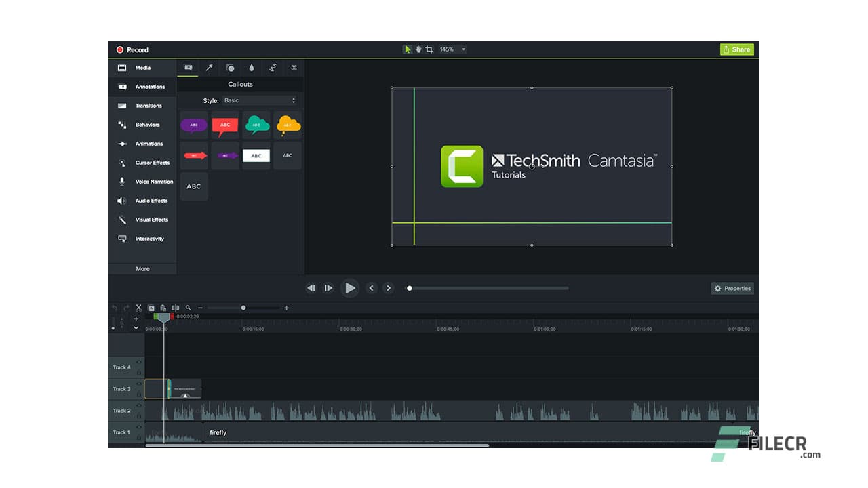Select the red ABC speech bubble callout
The width and height of the screenshot is (868, 488).
point(224,125)
